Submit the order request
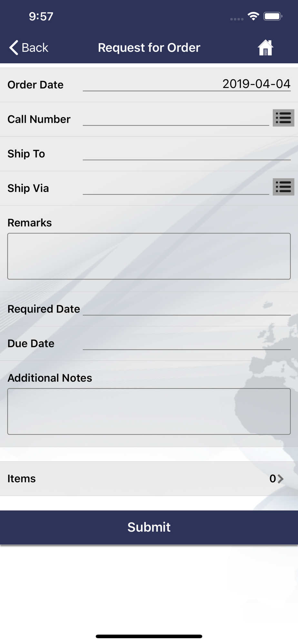The image size is (298, 644). pyautogui.click(x=149, y=527)
